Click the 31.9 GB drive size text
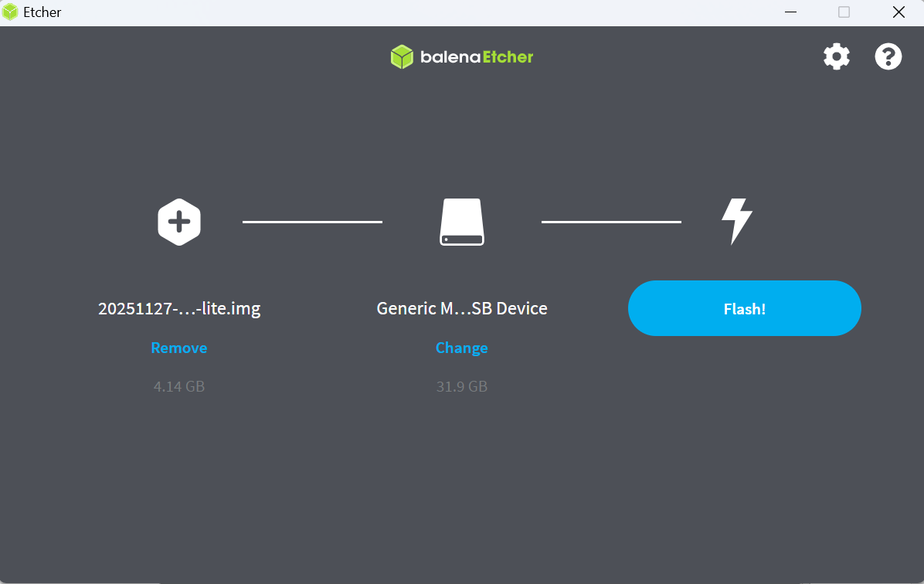 461,386
